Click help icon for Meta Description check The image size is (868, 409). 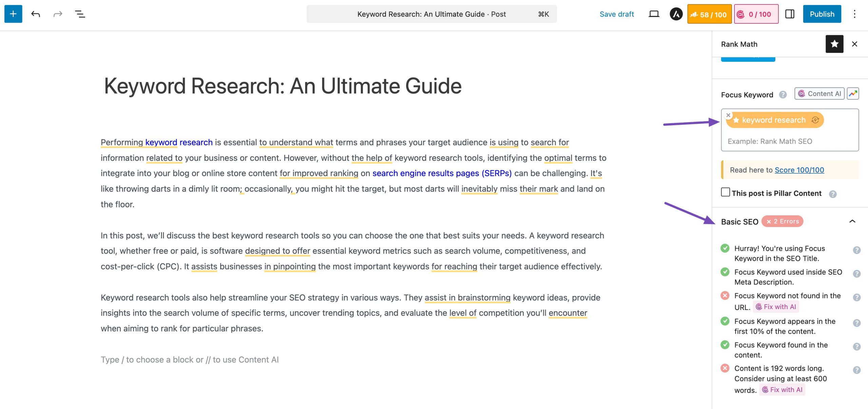click(856, 274)
